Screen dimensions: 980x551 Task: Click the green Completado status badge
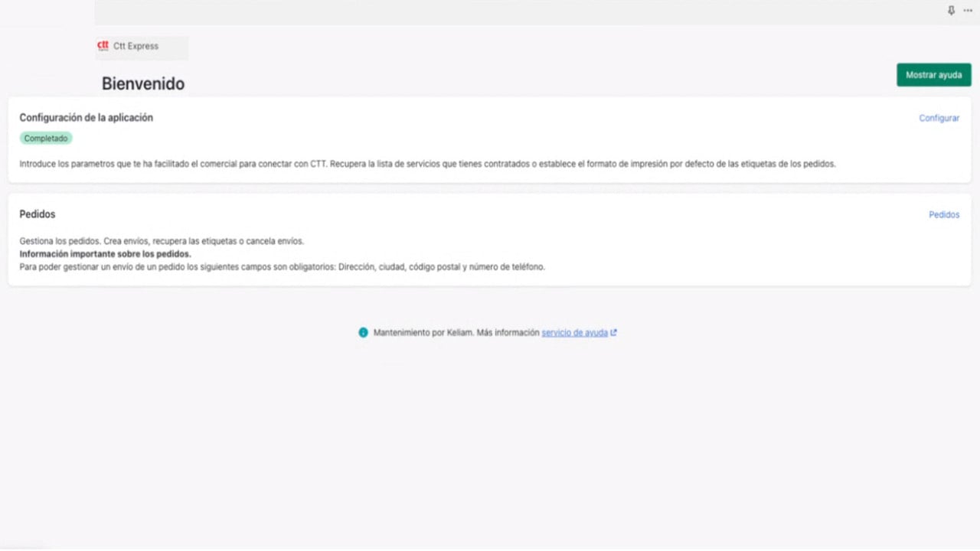point(46,139)
